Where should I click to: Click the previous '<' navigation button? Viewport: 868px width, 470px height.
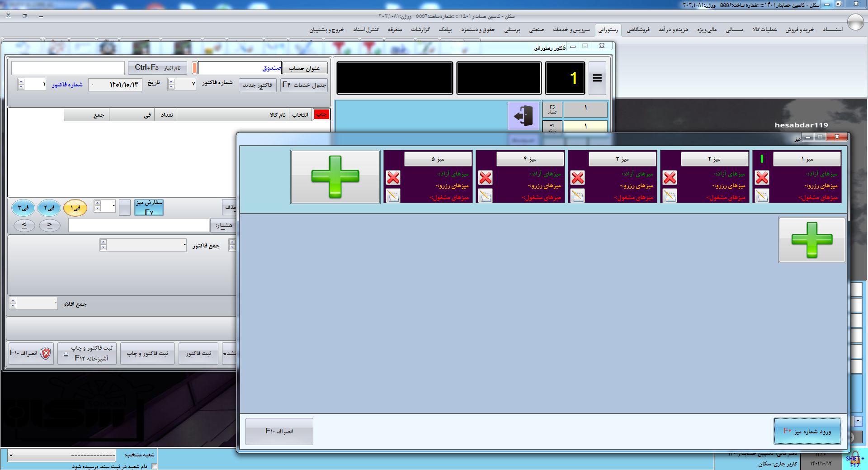click(24, 225)
